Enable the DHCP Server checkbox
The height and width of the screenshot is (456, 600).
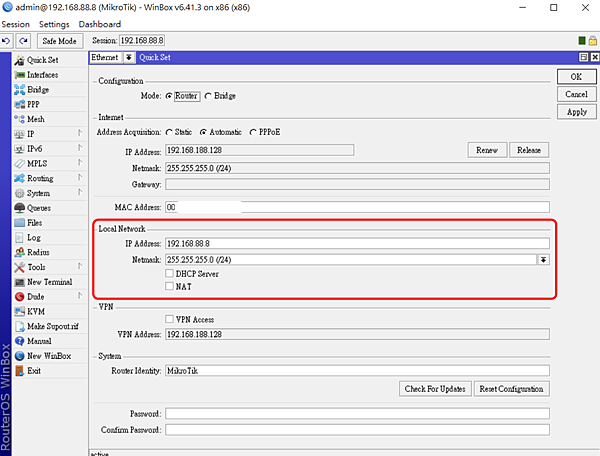170,273
